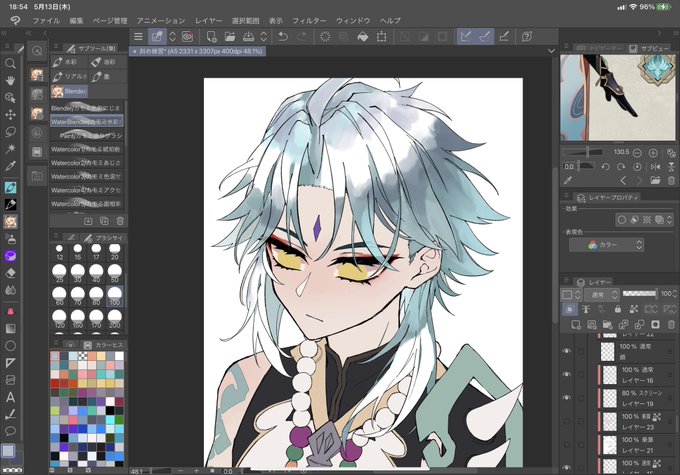Image resolution: width=680 pixels, height=475 pixels.
Task: Toggle Clip to layer below button
Action: (x=569, y=309)
